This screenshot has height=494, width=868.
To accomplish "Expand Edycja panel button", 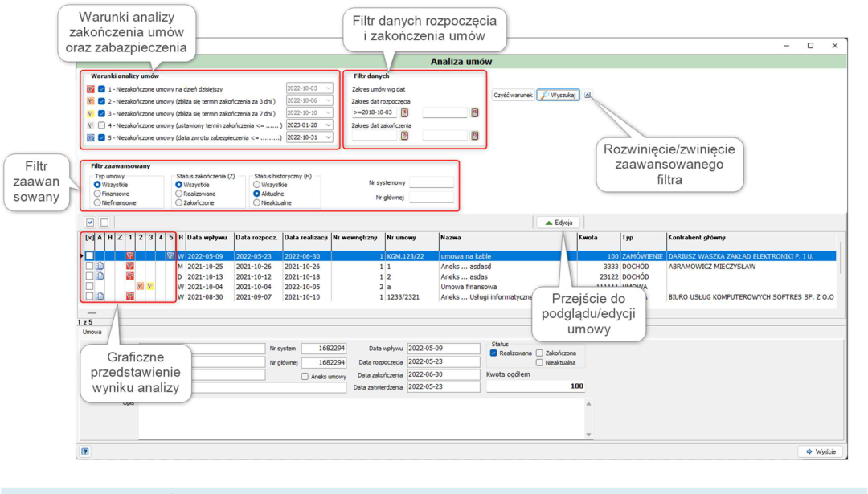I will click(x=559, y=223).
